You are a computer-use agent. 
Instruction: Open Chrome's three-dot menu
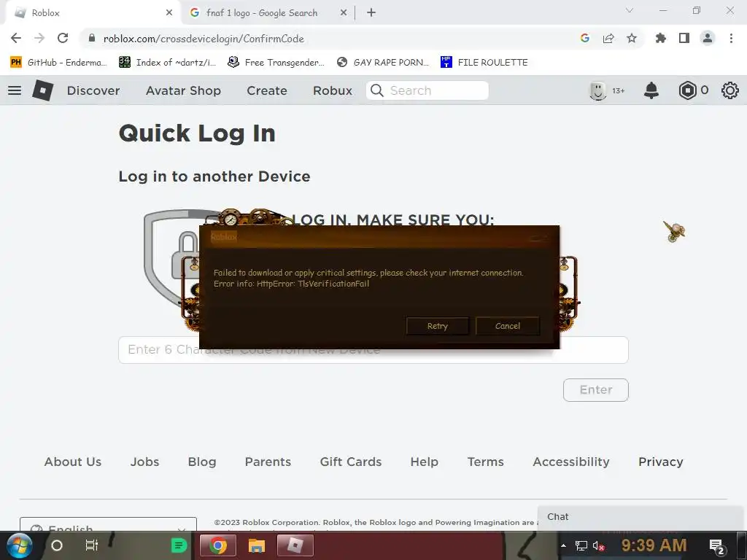731,38
